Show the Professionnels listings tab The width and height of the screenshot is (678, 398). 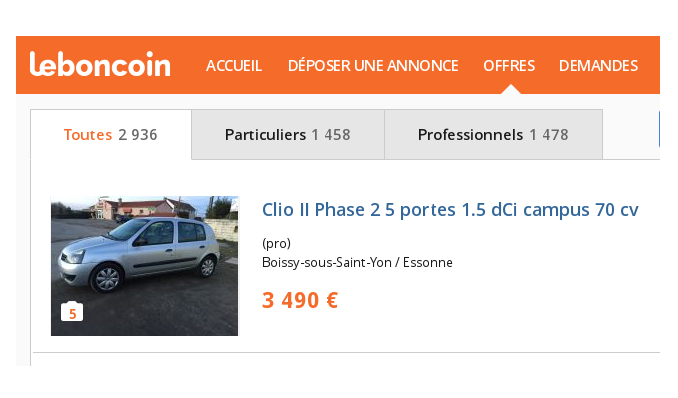click(493, 135)
